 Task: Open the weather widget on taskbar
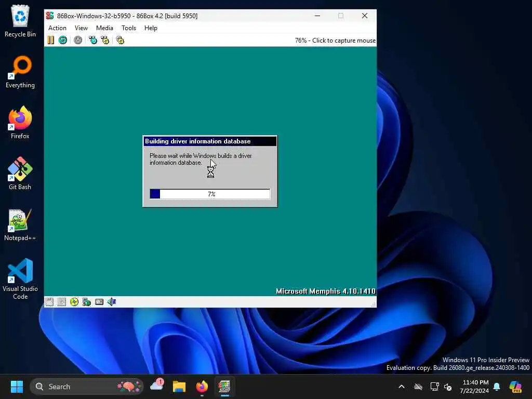pos(157,386)
